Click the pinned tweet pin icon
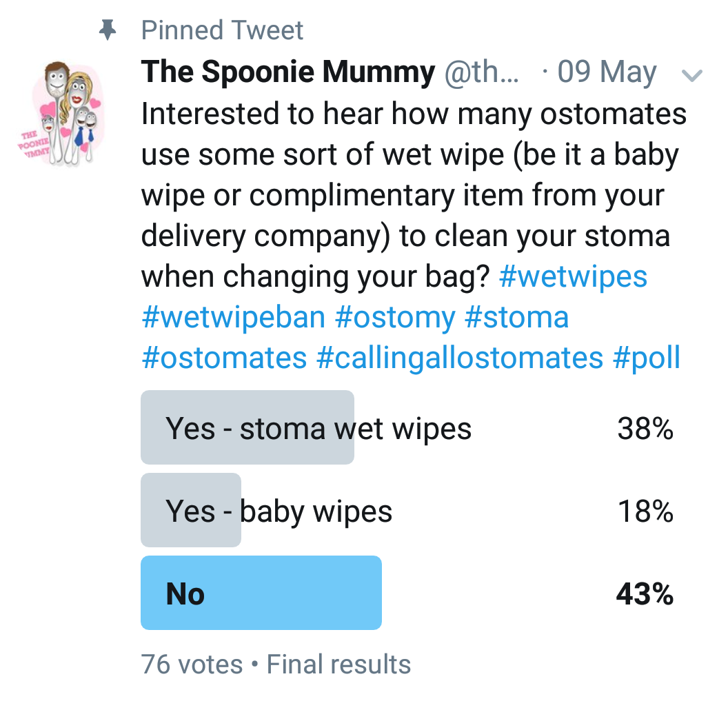 click(x=108, y=30)
